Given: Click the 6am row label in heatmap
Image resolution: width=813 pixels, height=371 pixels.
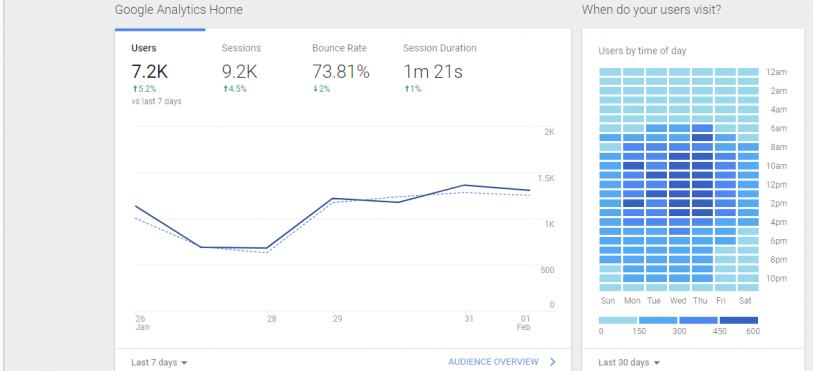Looking at the screenshot, I should tap(778, 129).
